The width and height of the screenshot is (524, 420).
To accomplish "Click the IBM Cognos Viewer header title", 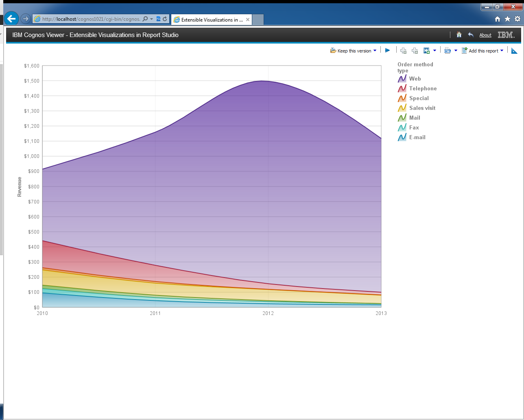I will pos(96,35).
